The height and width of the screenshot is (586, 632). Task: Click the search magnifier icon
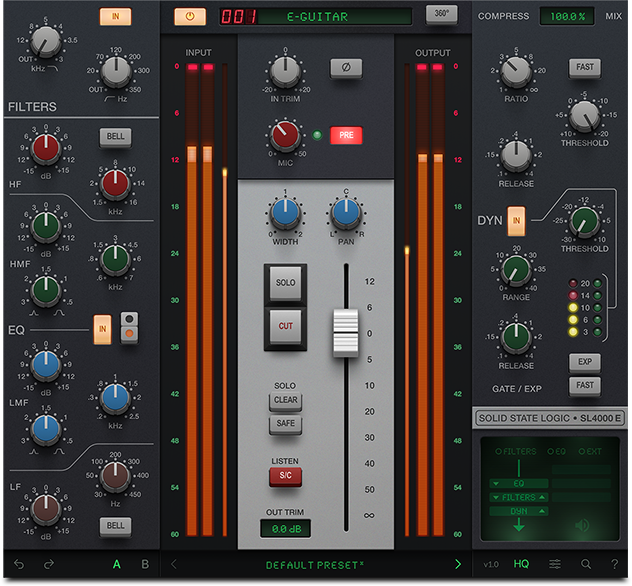585,565
